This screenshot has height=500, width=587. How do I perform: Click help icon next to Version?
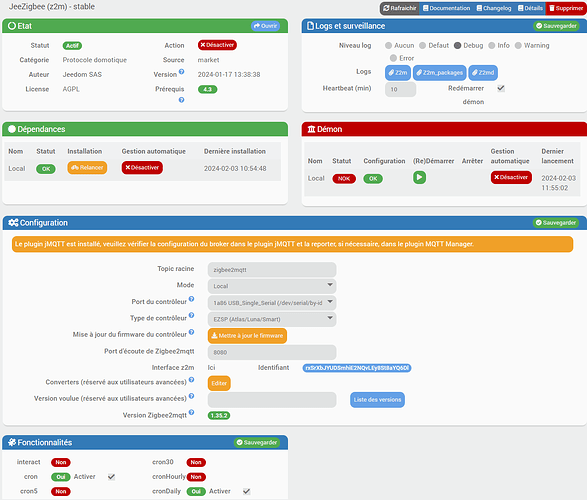point(182,71)
